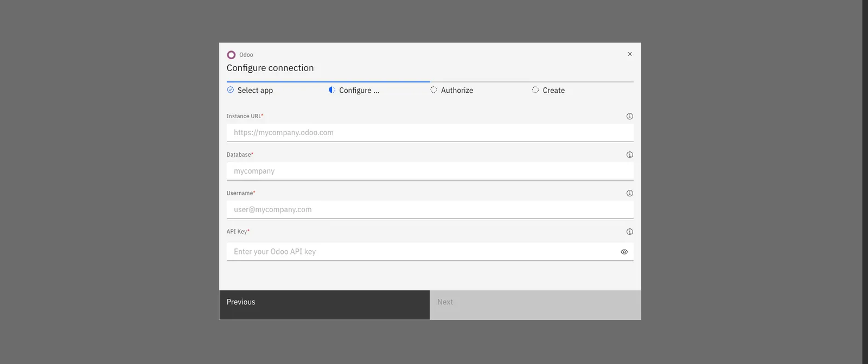Click the API Key label
Image resolution: width=868 pixels, height=364 pixels.
[238, 232]
